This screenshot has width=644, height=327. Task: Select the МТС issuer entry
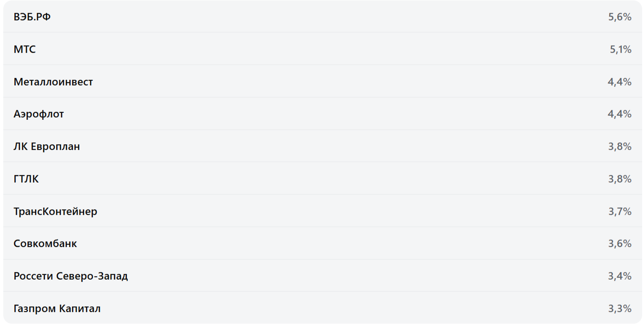click(25, 50)
